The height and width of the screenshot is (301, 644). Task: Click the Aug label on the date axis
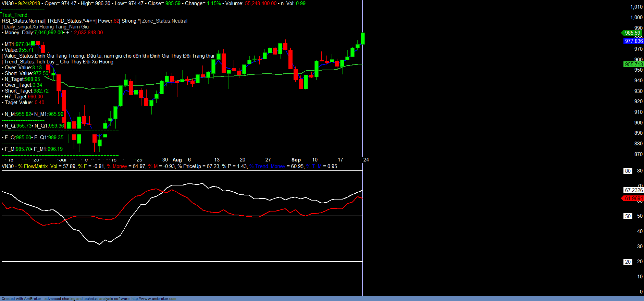click(x=177, y=160)
